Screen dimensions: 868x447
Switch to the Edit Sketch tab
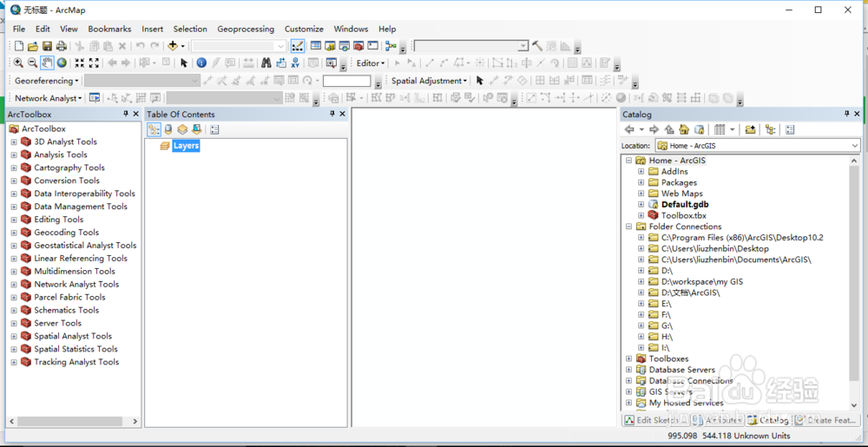tap(654, 420)
